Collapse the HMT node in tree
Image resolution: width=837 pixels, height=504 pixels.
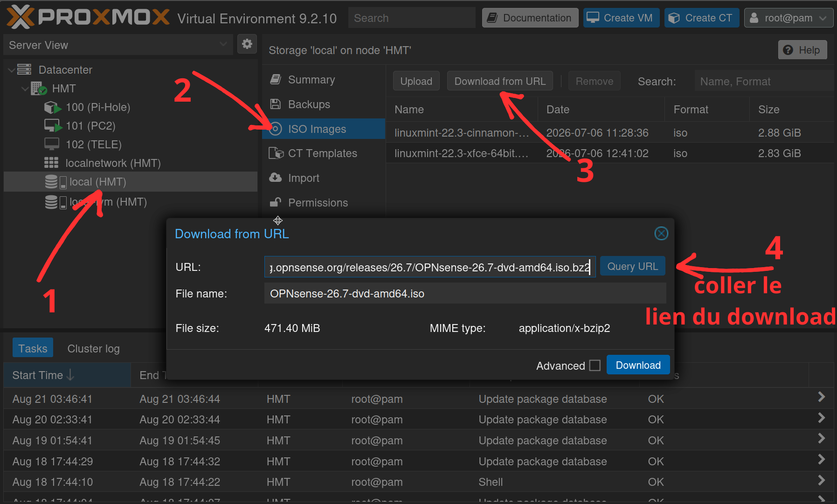coord(25,89)
